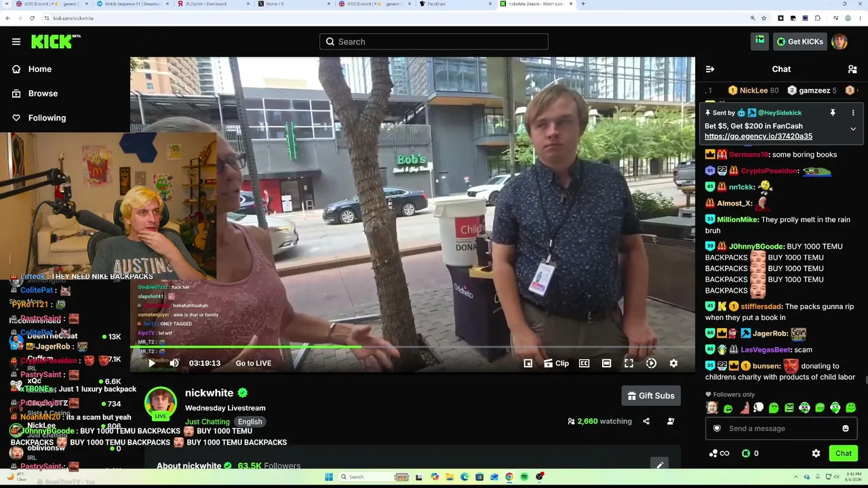This screenshot has width=868, height=488.
Task: Click the J0hnnyBGoode chat username
Action: point(757,247)
